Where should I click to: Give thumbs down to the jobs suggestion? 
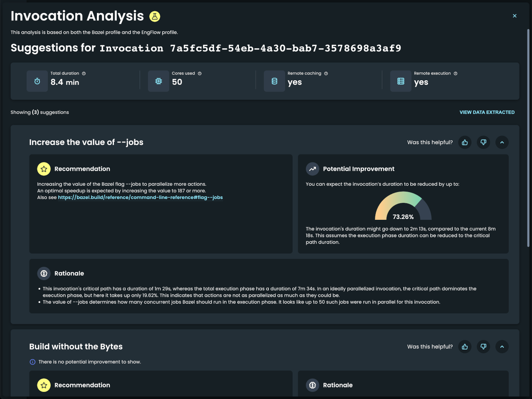483,142
